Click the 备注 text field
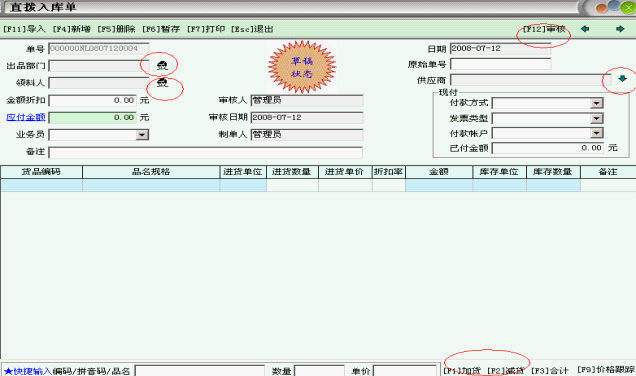This screenshot has width=636, height=376. click(x=205, y=153)
